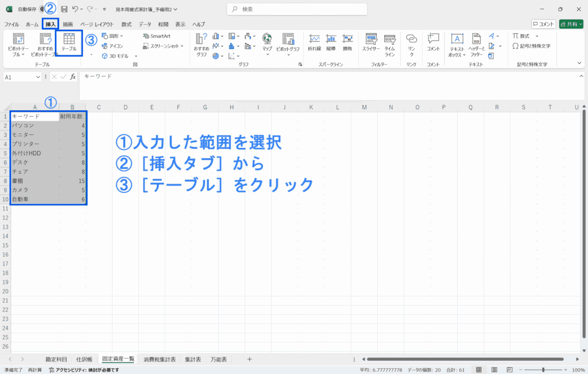Open the ファイル (File) tab
Image resolution: width=588 pixels, height=374 pixels.
(x=11, y=24)
